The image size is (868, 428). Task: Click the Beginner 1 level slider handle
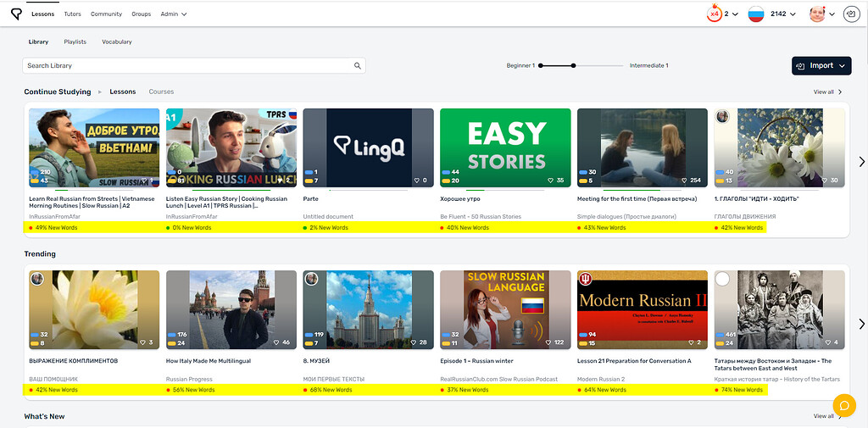coord(540,65)
